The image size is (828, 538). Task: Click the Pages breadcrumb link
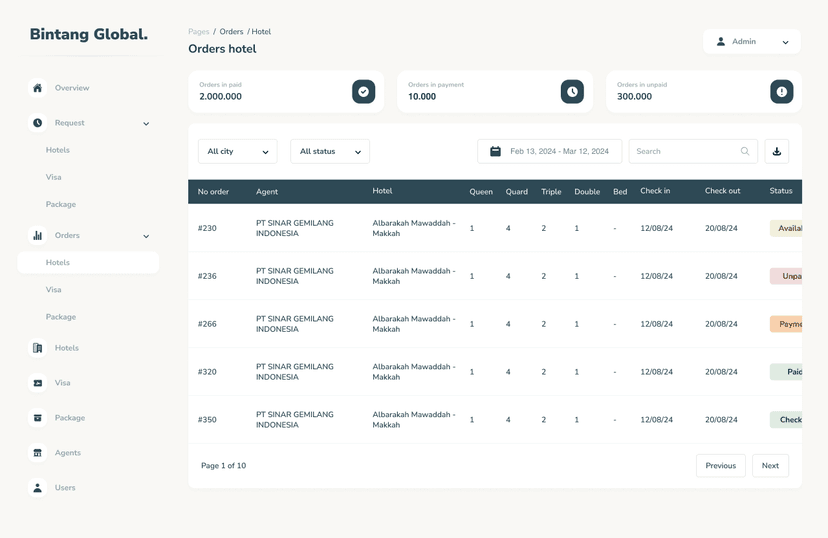[x=199, y=32]
